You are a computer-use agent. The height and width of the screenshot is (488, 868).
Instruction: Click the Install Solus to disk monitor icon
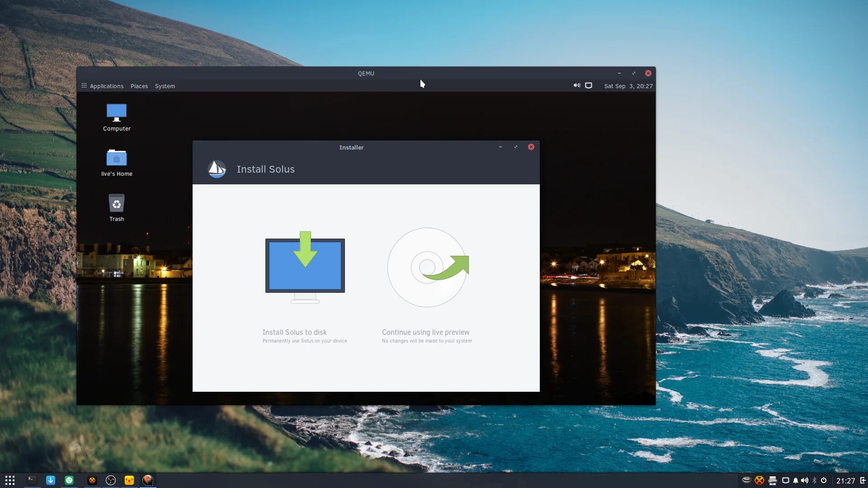point(305,267)
